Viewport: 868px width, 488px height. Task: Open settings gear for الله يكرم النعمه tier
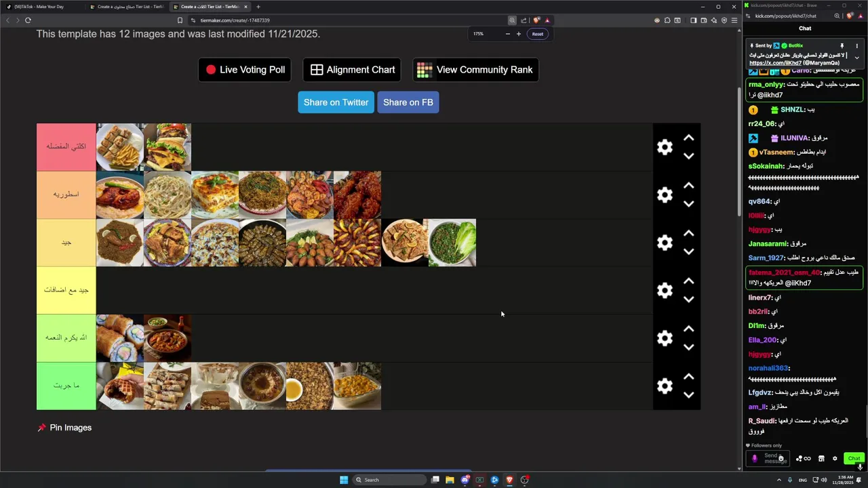(x=665, y=338)
